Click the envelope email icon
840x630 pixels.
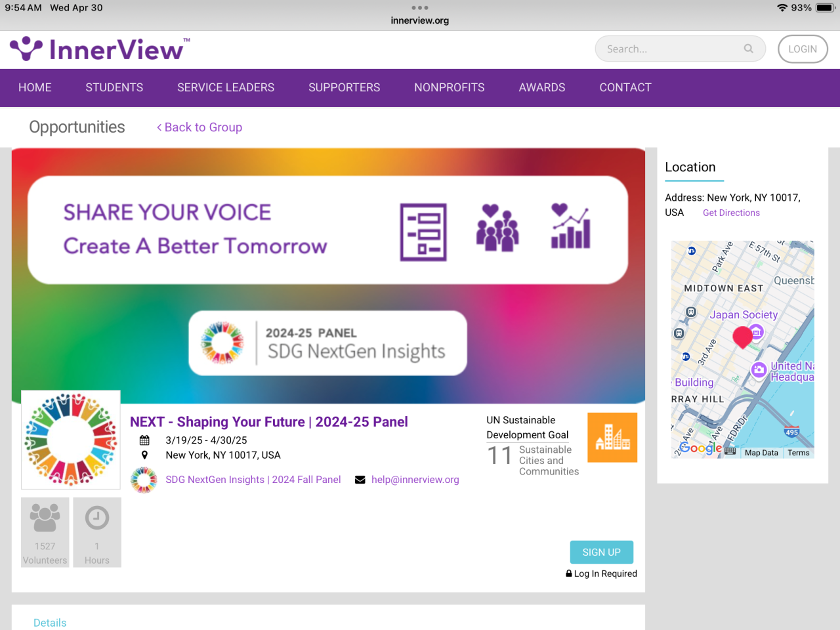(x=360, y=480)
